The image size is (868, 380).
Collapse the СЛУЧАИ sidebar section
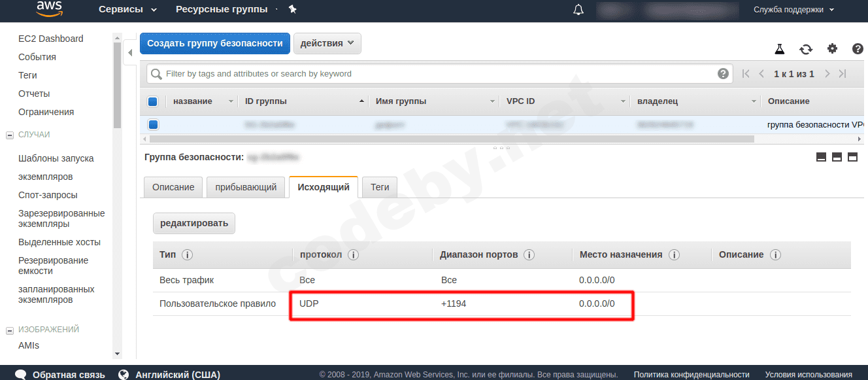10,135
